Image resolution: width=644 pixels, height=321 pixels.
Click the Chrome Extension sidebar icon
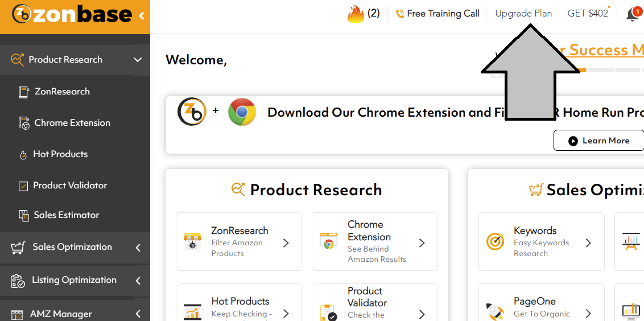pos(24,123)
